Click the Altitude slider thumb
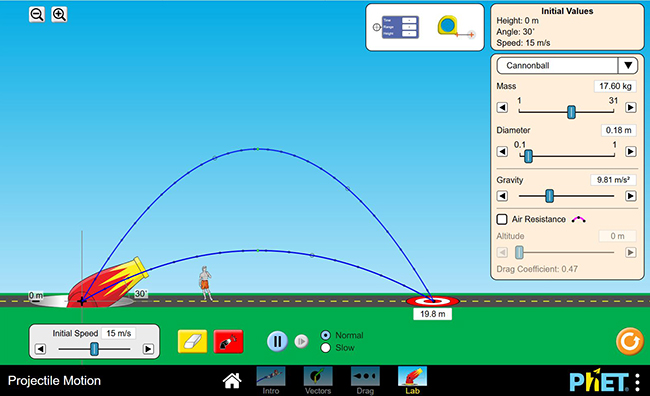 (x=519, y=252)
